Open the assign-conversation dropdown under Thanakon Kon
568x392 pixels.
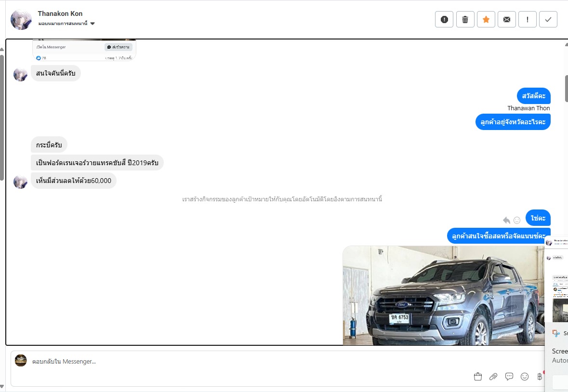[x=66, y=24]
